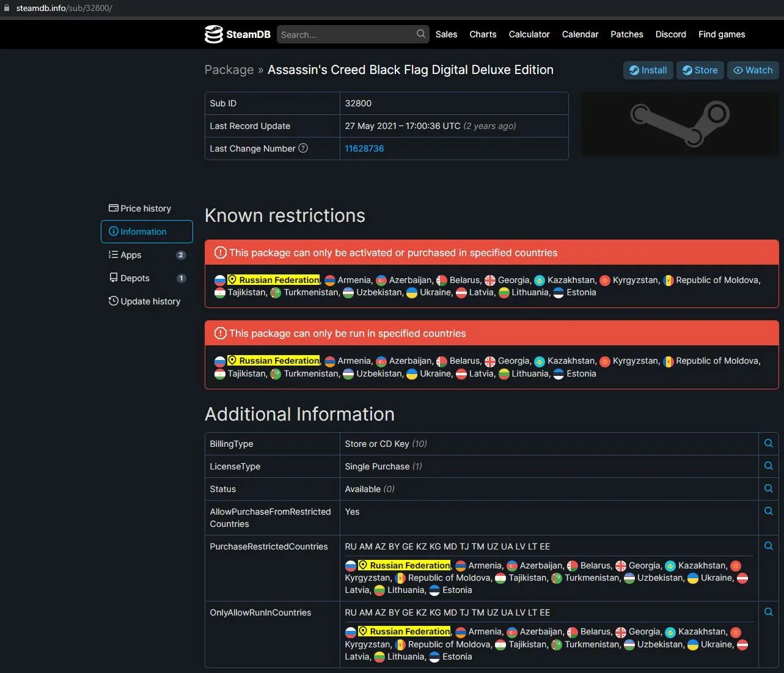This screenshot has width=784, height=673.
Task: Open the Price history tab
Action: click(147, 208)
